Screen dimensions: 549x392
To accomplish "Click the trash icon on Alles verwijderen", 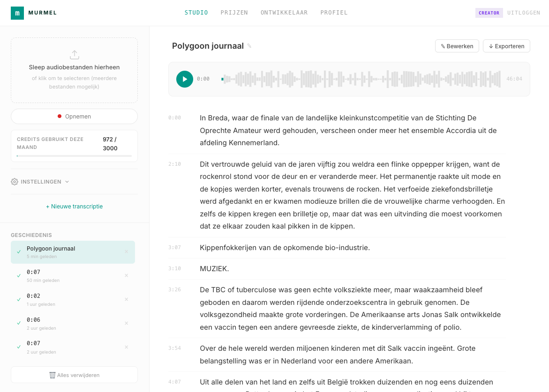I will click(53, 375).
